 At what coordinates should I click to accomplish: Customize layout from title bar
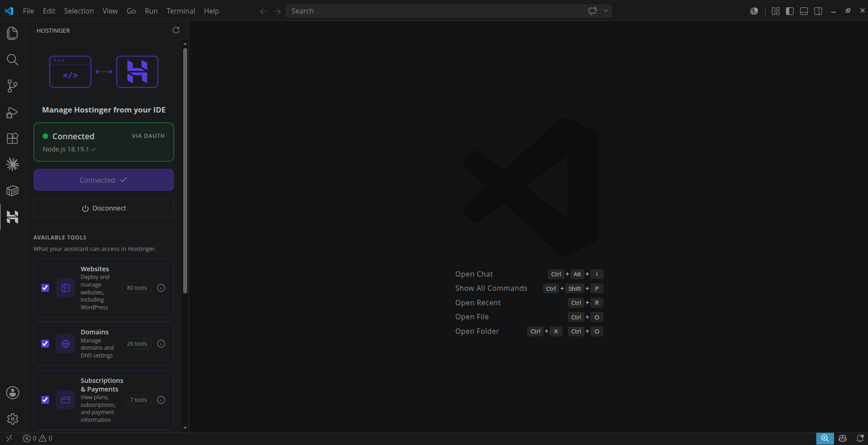[x=776, y=11]
